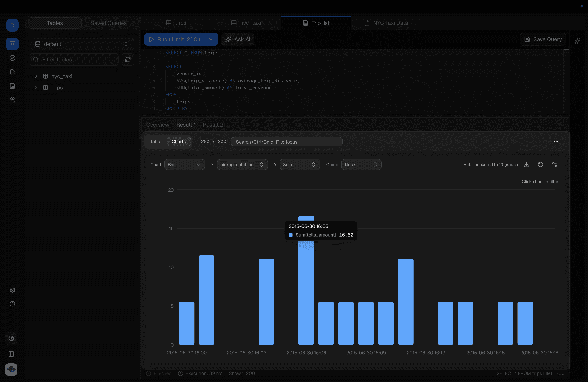Open the AI sparkle panel icon at right
Viewport: 588px width, 382px height.
(x=577, y=41)
